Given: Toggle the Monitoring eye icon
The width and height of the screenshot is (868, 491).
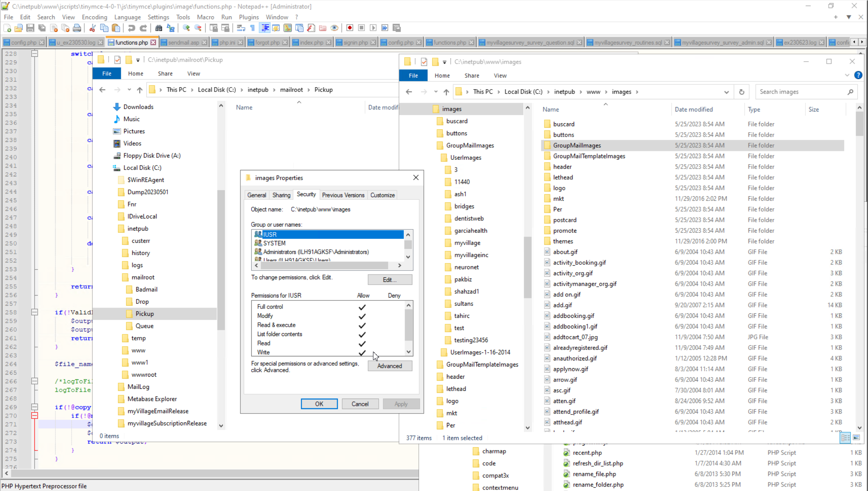Looking at the screenshot, I should tap(334, 28).
